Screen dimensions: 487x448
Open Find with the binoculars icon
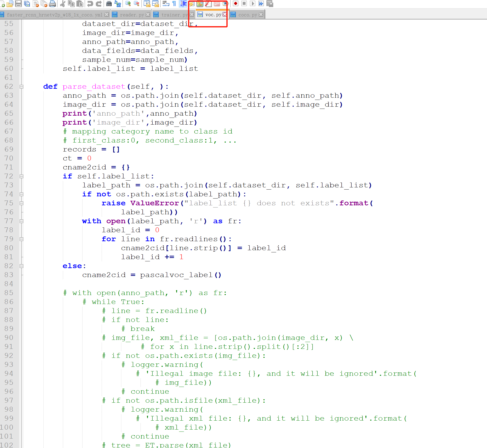[x=109, y=4]
